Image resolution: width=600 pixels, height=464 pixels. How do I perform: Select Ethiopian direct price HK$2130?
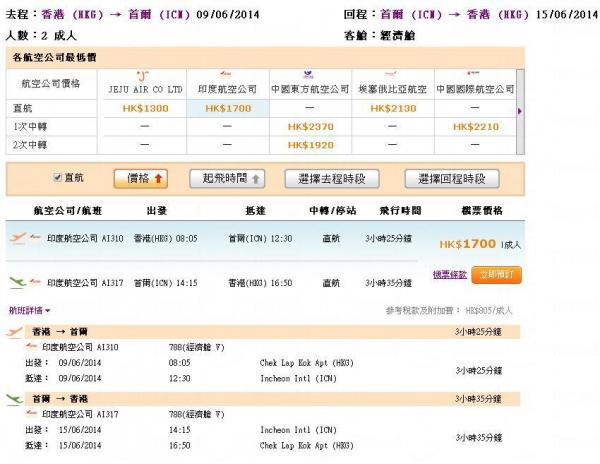393,109
